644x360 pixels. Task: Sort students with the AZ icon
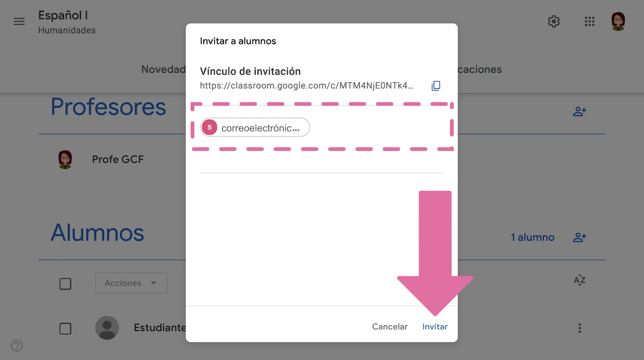(579, 280)
